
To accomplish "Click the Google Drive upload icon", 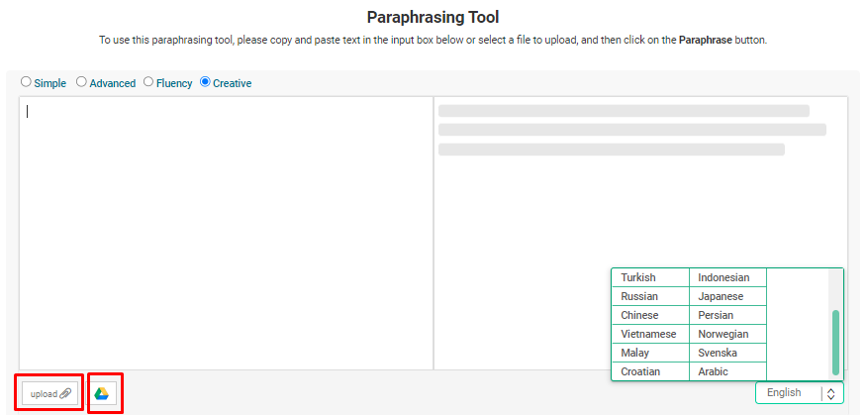I will click(x=102, y=393).
